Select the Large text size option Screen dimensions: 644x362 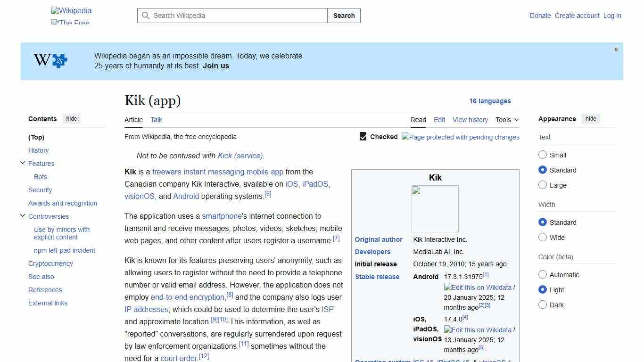543,185
